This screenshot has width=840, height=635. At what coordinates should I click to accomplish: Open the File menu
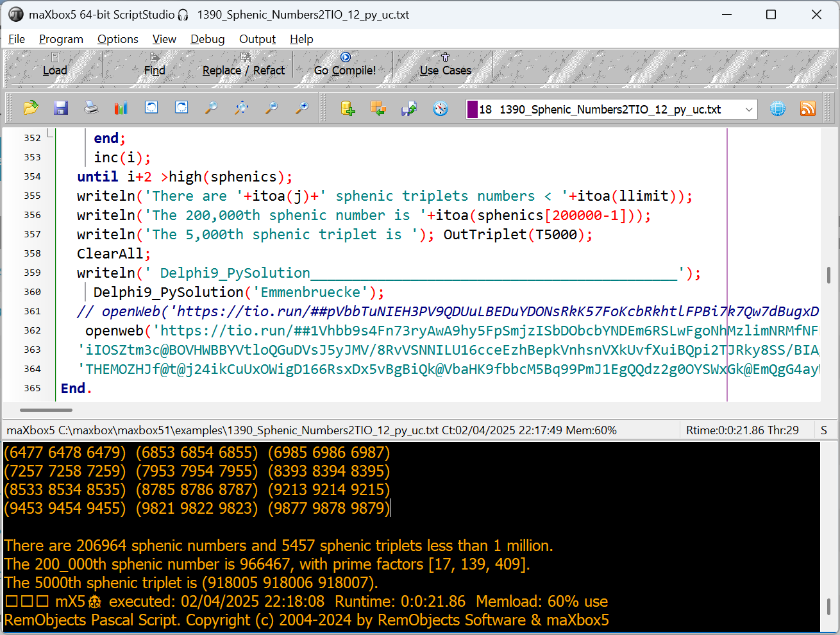tap(17, 39)
